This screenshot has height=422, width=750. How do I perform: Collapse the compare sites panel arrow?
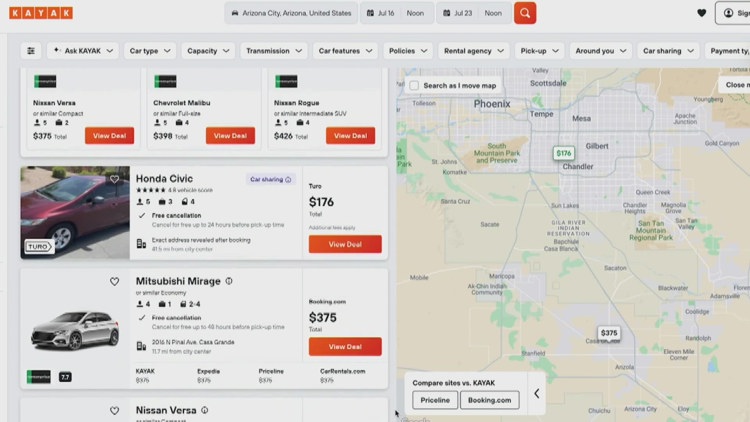[537, 393]
